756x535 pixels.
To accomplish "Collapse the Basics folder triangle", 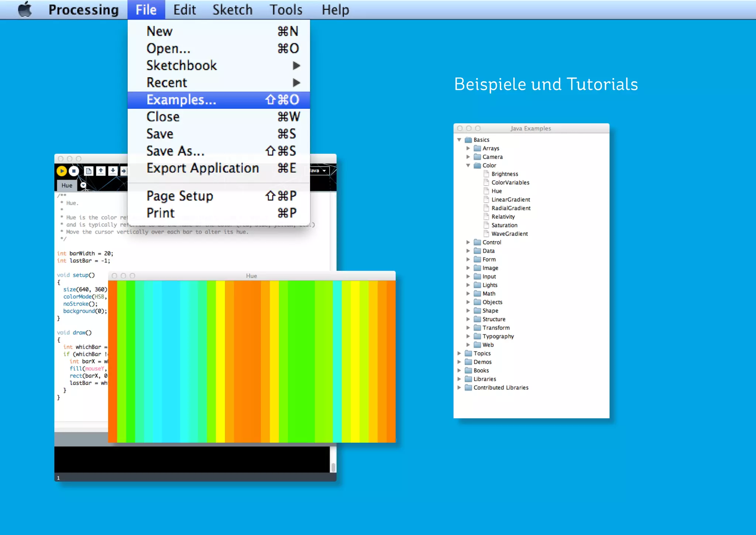I will click(459, 140).
